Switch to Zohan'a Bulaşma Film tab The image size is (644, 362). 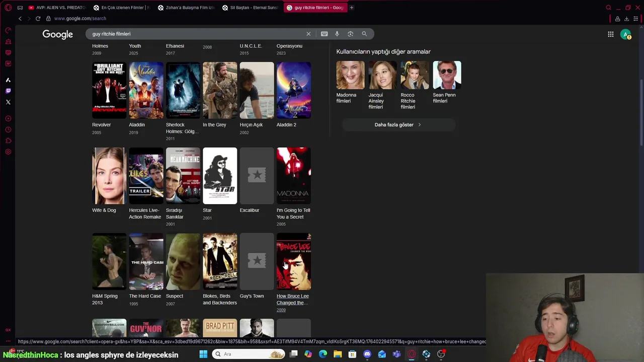pyautogui.click(x=186, y=8)
